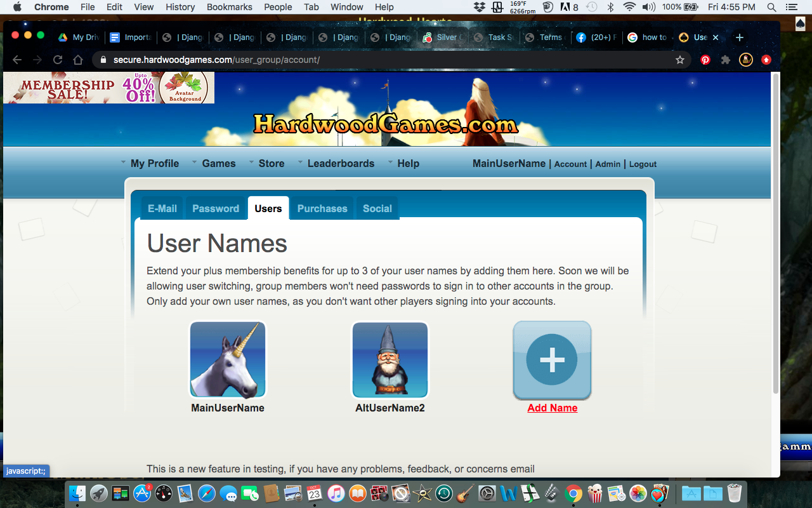Click the Dropbox menu bar icon

[x=480, y=7]
